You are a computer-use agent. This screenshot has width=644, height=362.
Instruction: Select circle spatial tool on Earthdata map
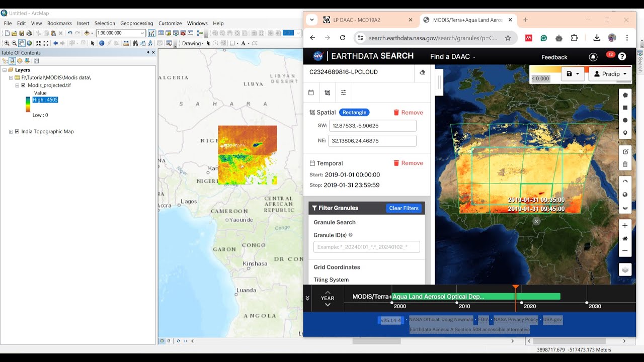click(x=625, y=120)
